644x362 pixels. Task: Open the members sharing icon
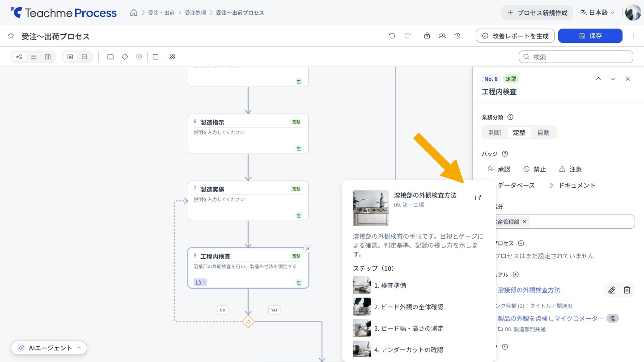442,36
